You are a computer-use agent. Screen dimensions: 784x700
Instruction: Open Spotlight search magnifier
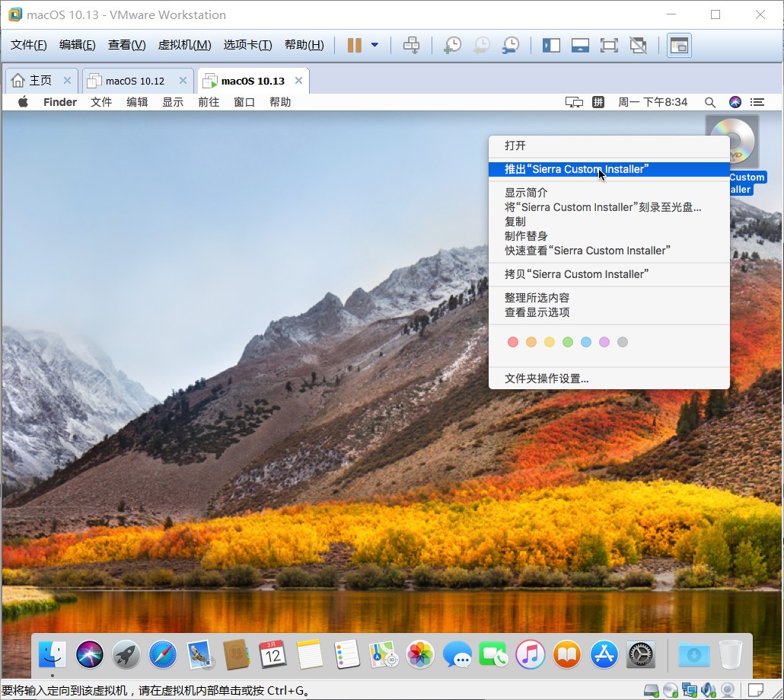tap(709, 103)
